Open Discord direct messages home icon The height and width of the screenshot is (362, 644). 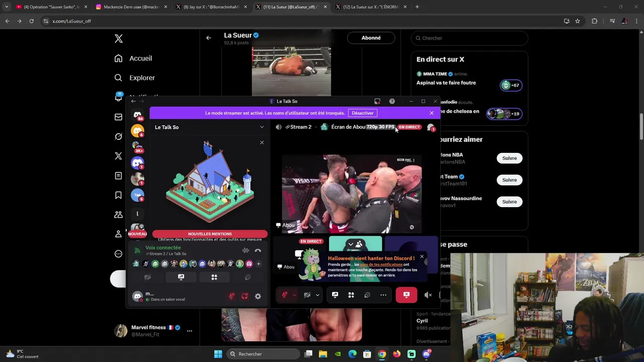tap(137, 115)
